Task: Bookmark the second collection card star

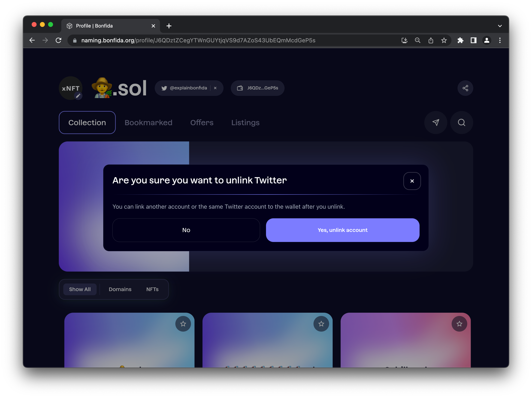Action: (321, 324)
